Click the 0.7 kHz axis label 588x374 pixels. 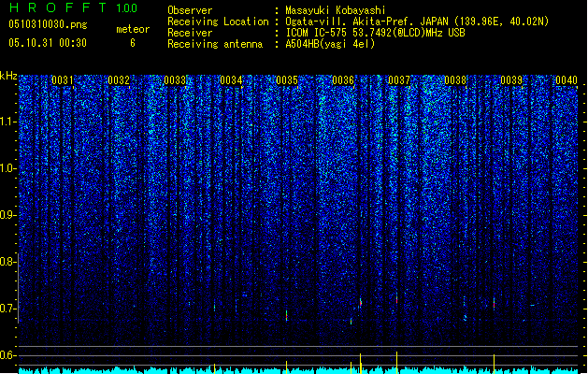coord(7,309)
